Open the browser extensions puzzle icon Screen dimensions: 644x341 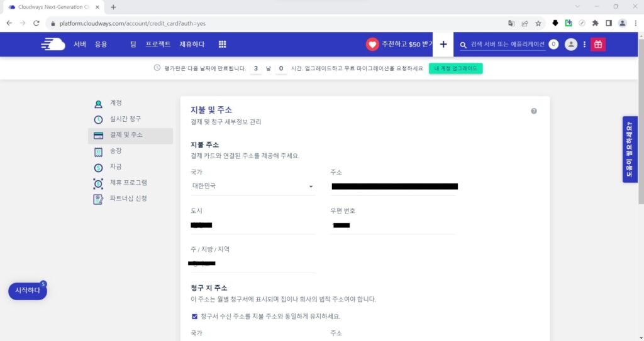(x=595, y=23)
